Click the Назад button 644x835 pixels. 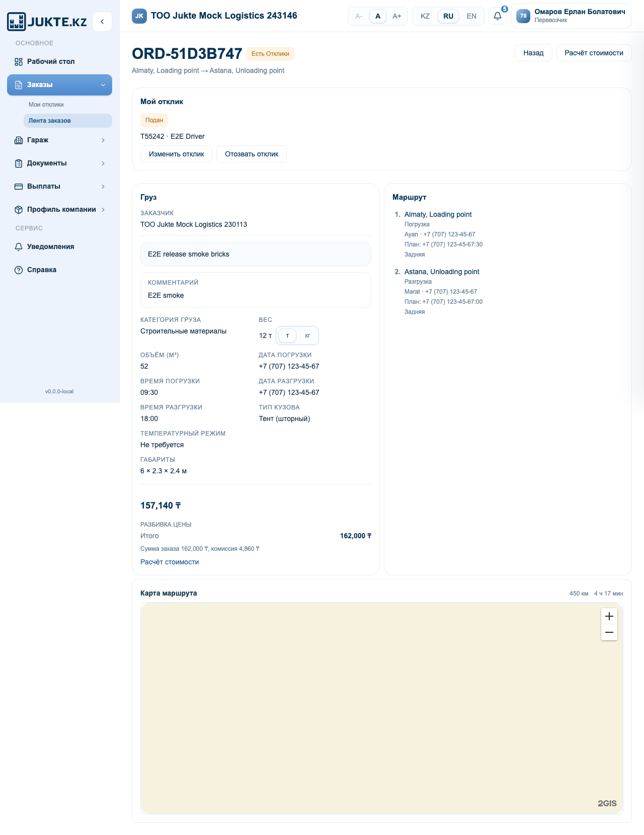(533, 53)
